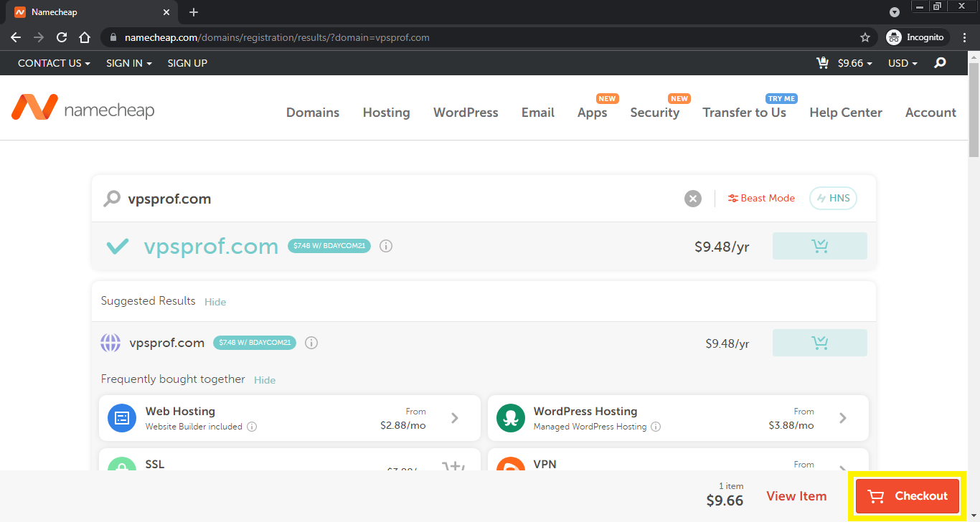Toggle the HNS option
The image size is (980, 522).
(x=833, y=199)
